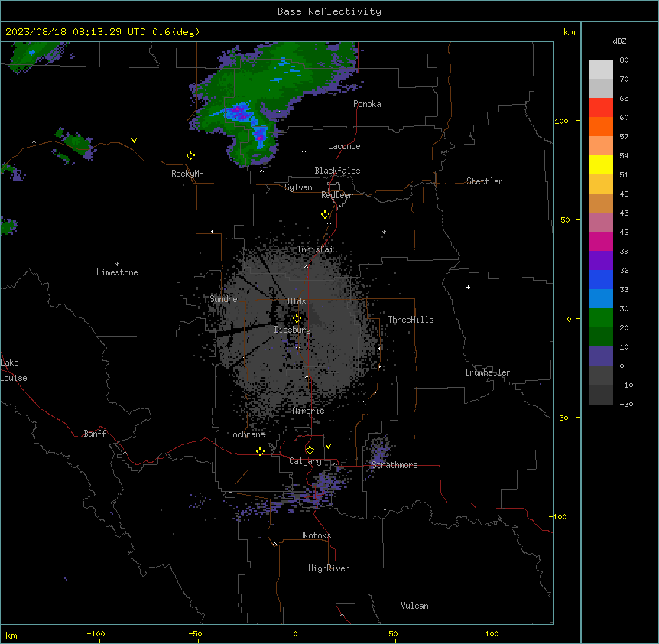Click the -30 value on the dBZ scale
659x644 pixels.
[626, 404]
